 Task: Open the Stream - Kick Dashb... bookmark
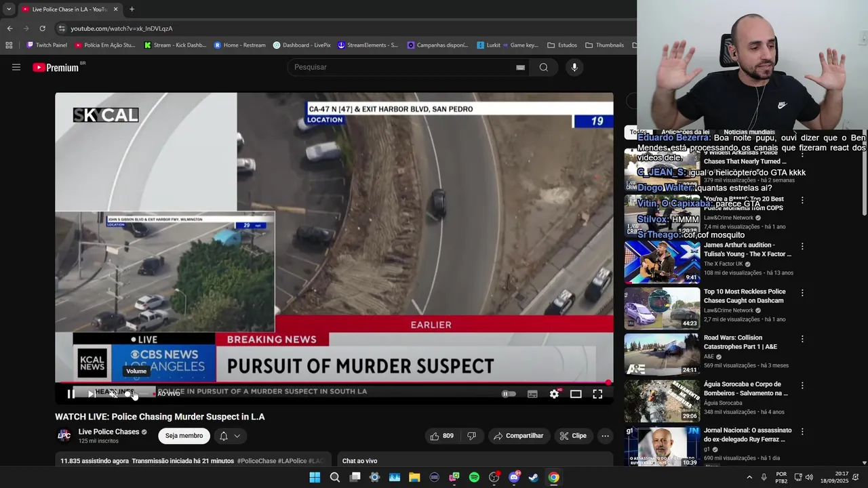tap(175, 45)
